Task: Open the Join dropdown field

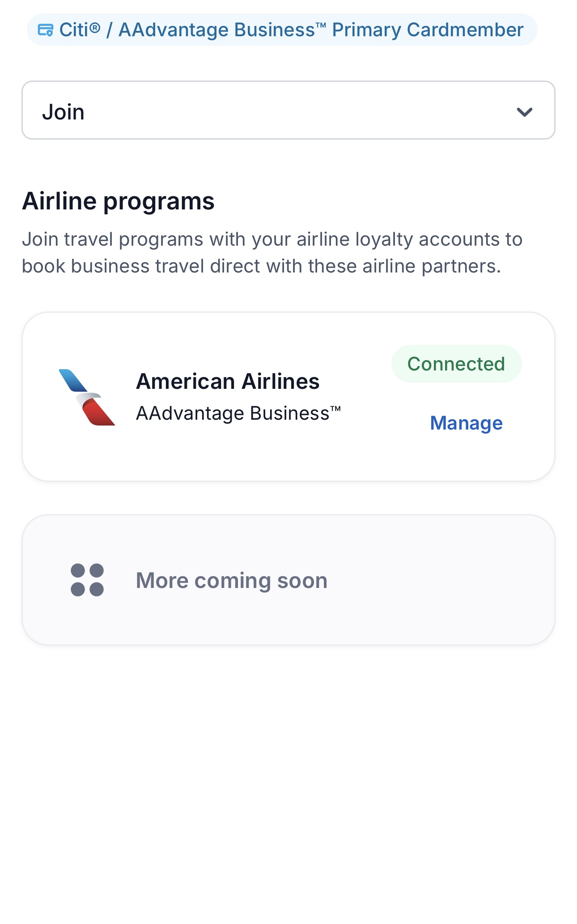Action: pyautogui.click(x=288, y=110)
